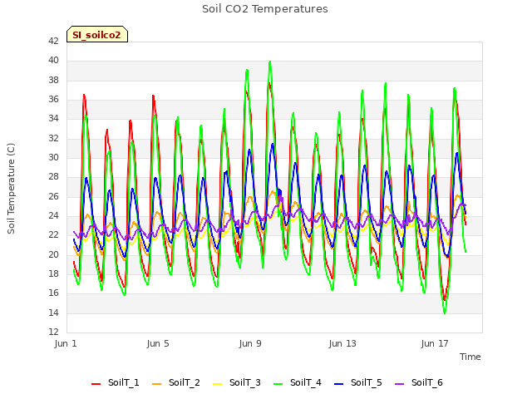The width and height of the screenshot is (532, 399).
Task: Click the 26 y-axis tick label
Action: 53,196
